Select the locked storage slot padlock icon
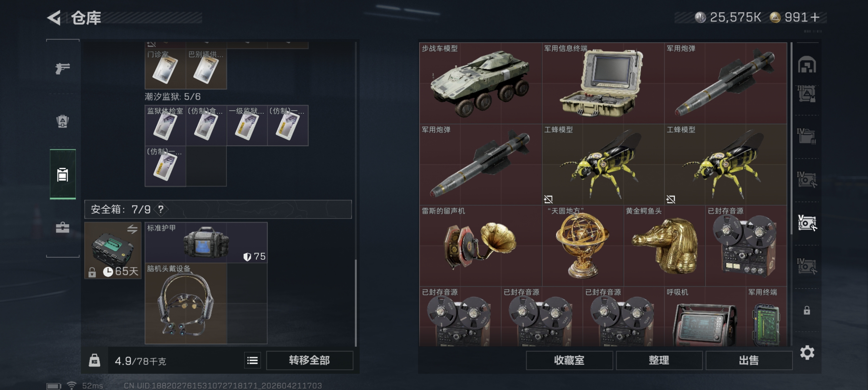868x390 pixels. (x=807, y=310)
